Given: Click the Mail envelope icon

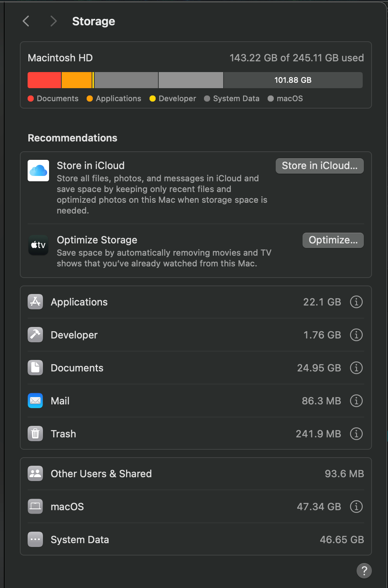Looking at the screenshot, I should click(35, 401).
